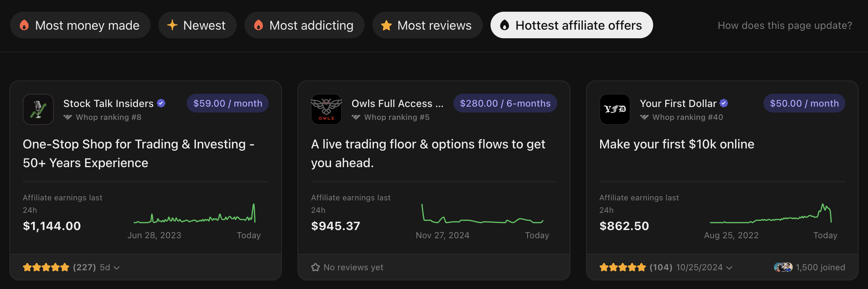Click the Owls Full Access logo

tap(326, 109)
